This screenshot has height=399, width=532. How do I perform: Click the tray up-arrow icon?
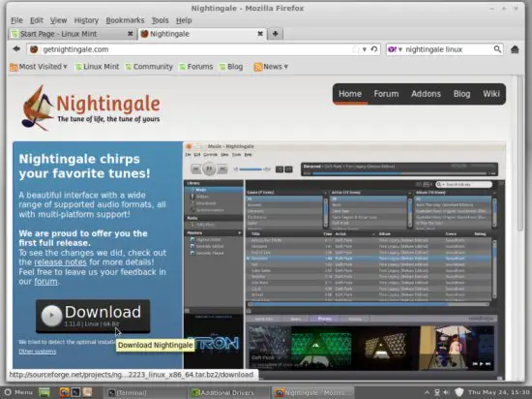428,392
